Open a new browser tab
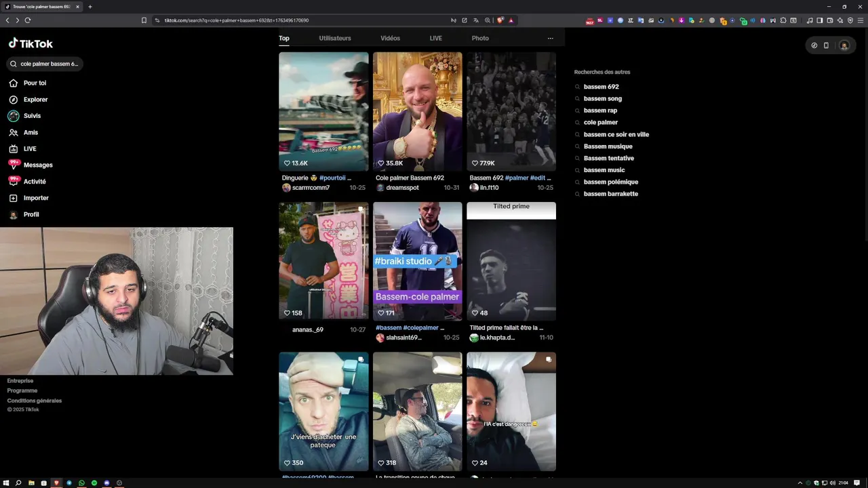The width and height of the screenshot is (868, 488). coord(90,7)
